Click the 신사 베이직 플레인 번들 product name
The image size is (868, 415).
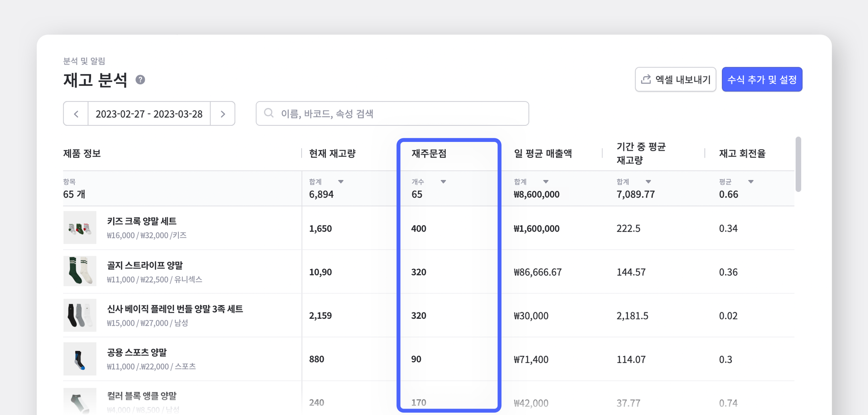[x=175, y=309]
